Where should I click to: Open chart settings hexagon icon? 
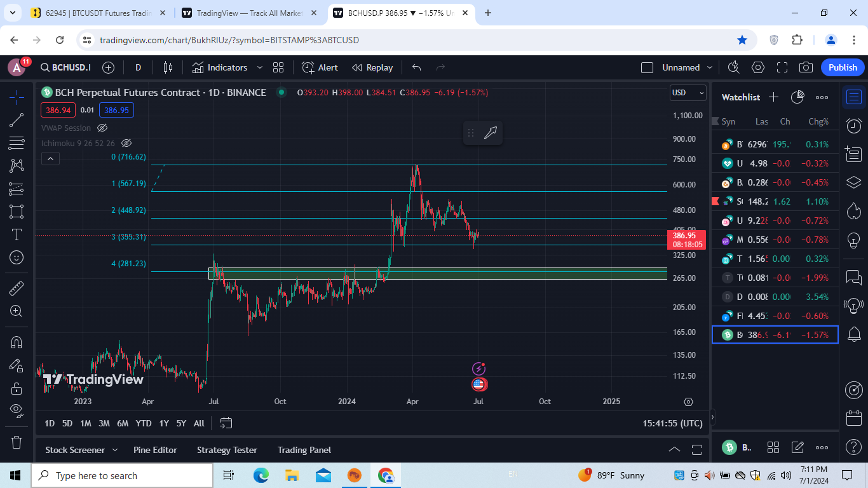click(x=758, y=67)
